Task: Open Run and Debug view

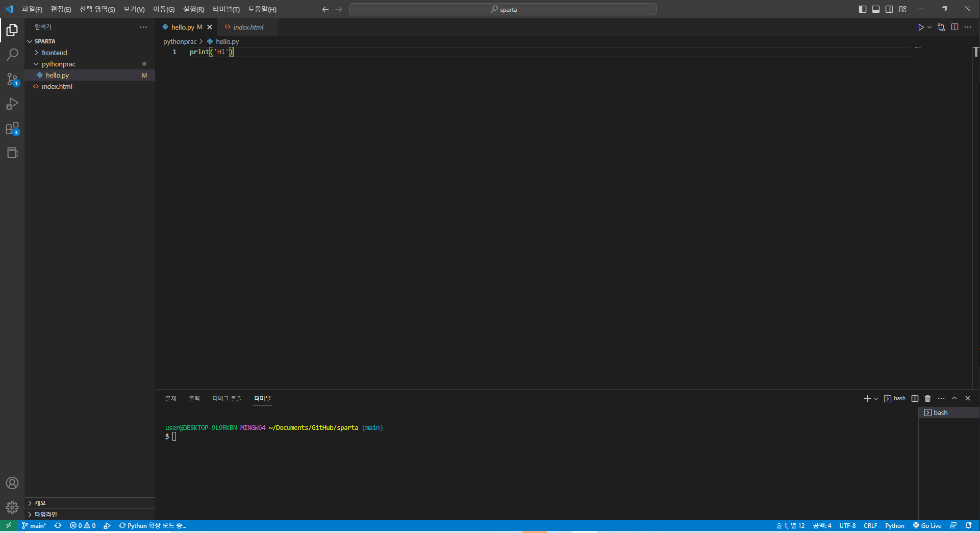Action: tap(12, 104)
